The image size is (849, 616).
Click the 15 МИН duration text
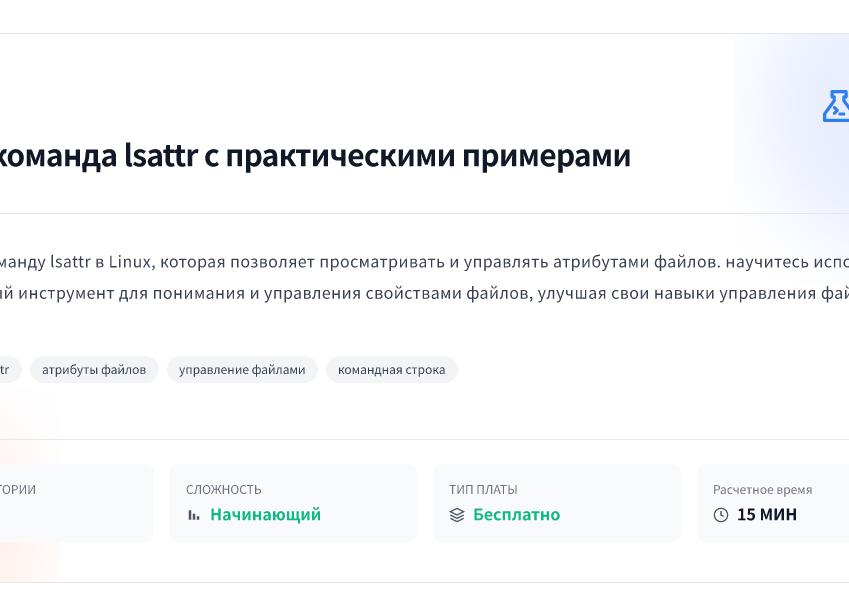pos(766,514)
